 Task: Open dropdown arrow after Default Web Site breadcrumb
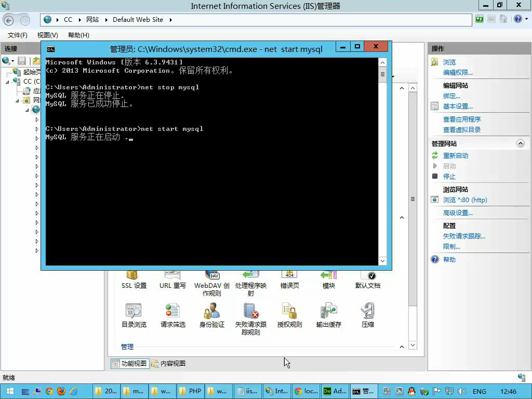point(170,20)
